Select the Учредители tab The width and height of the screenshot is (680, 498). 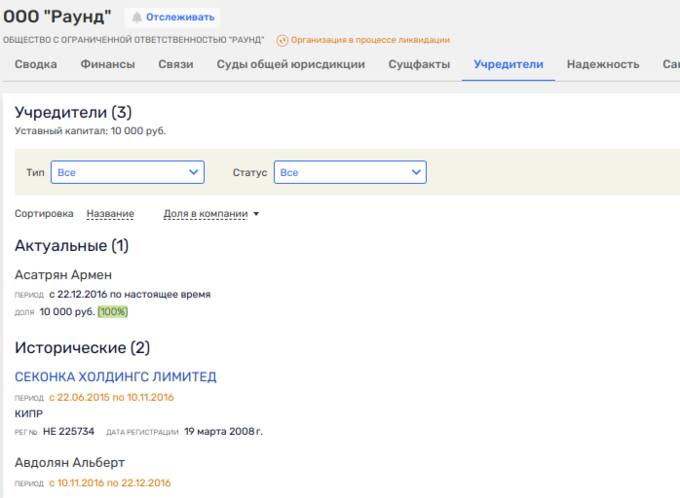pos(508,64)
